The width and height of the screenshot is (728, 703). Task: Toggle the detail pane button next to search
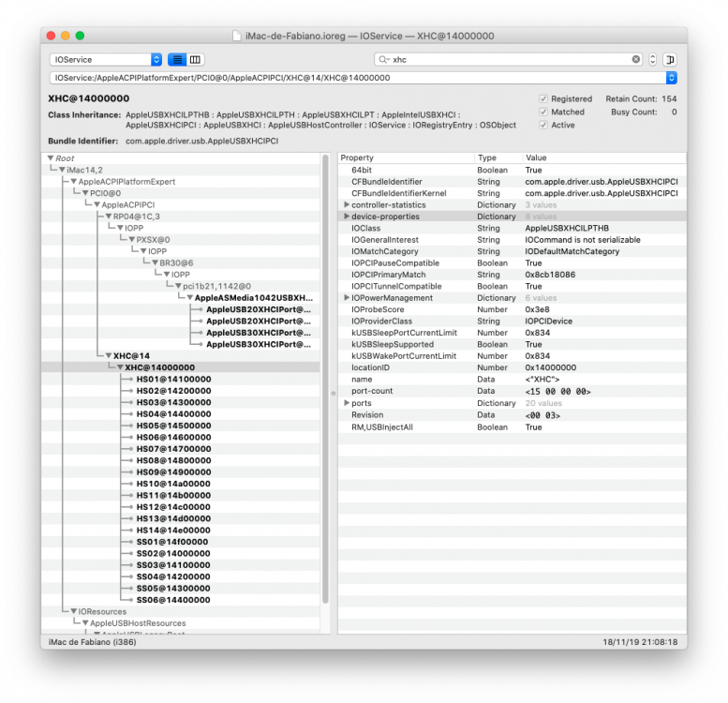(670, 59)
